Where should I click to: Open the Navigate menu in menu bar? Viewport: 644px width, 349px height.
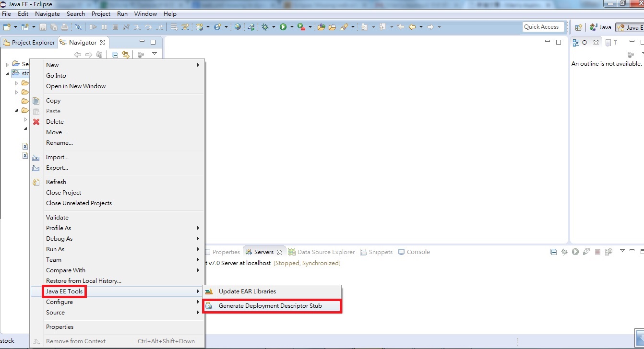coord(48,14)
